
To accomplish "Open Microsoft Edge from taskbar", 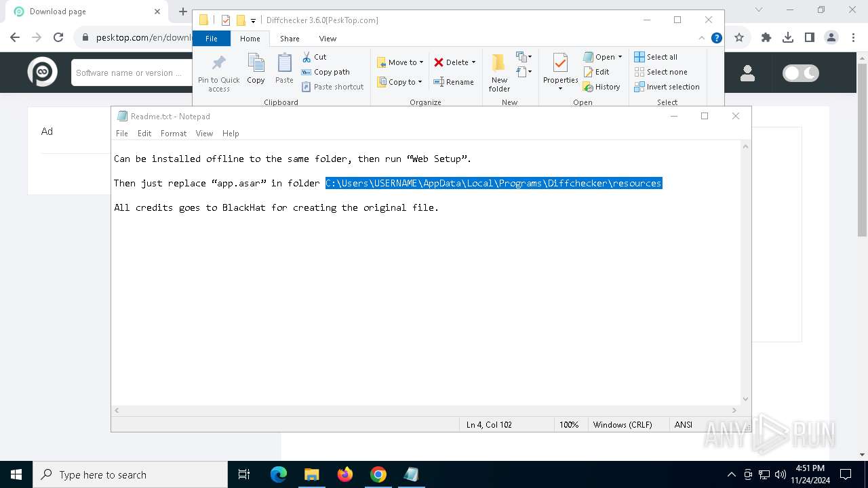I will click(x=279, y=474).
